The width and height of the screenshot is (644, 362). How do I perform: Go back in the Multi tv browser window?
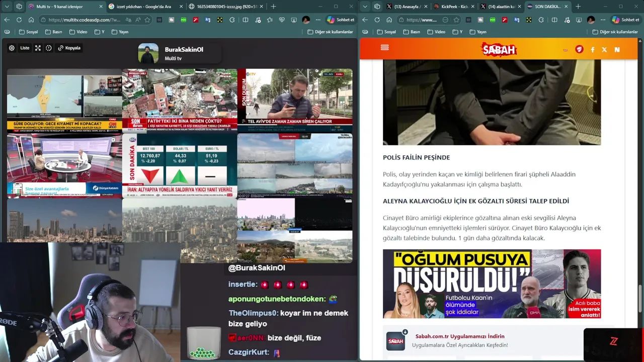pyautogui.click(x=7, y=20)
